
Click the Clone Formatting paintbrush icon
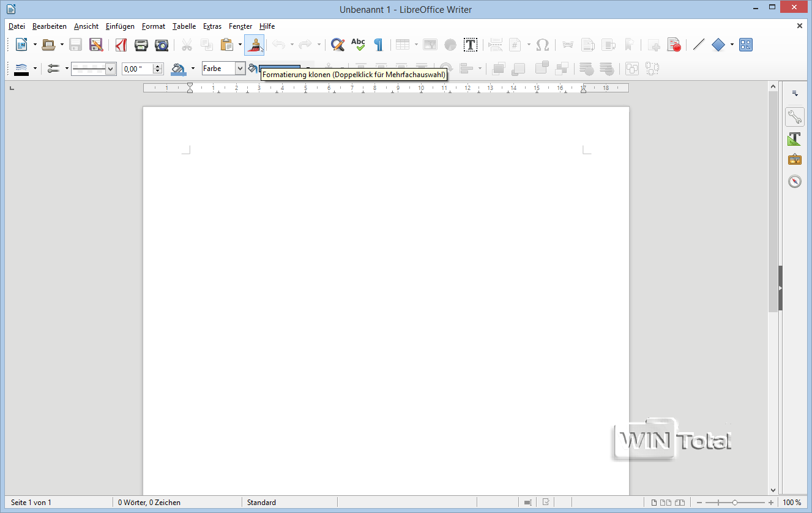coord(254,45)
